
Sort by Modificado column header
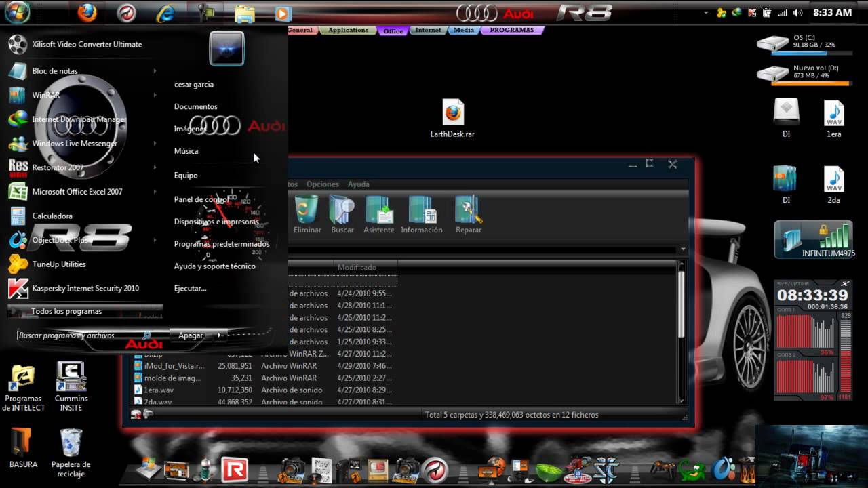point(365,268)
